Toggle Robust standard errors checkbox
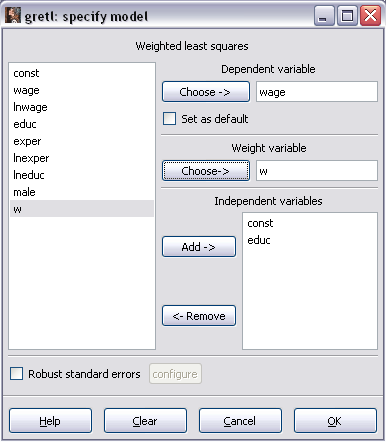386x442 pixels. [x=17, y=374]
